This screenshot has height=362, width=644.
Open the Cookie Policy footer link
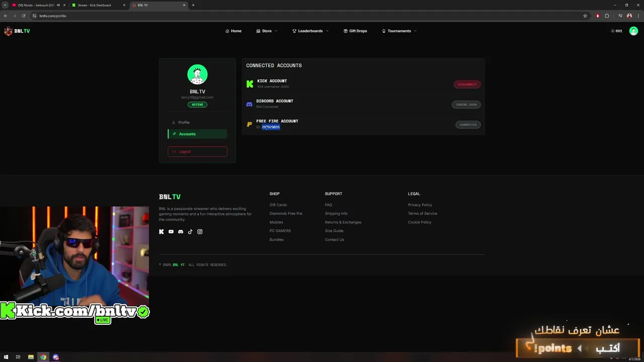coord(420,222)
